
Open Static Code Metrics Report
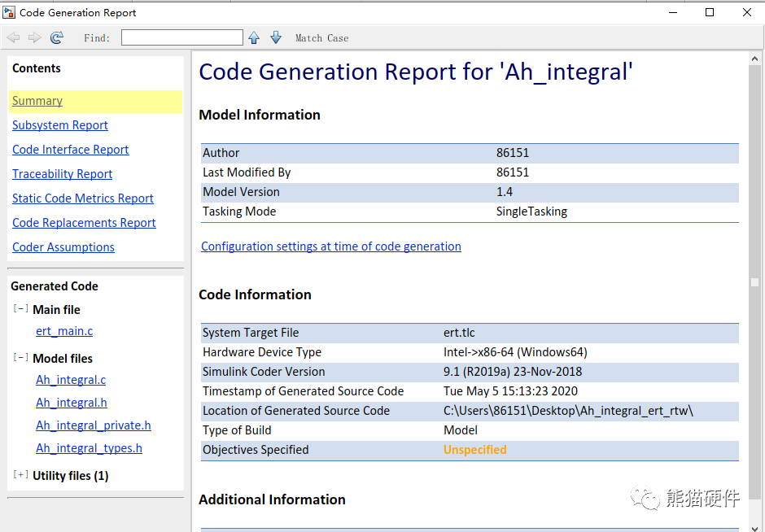(x=83, y=198)
